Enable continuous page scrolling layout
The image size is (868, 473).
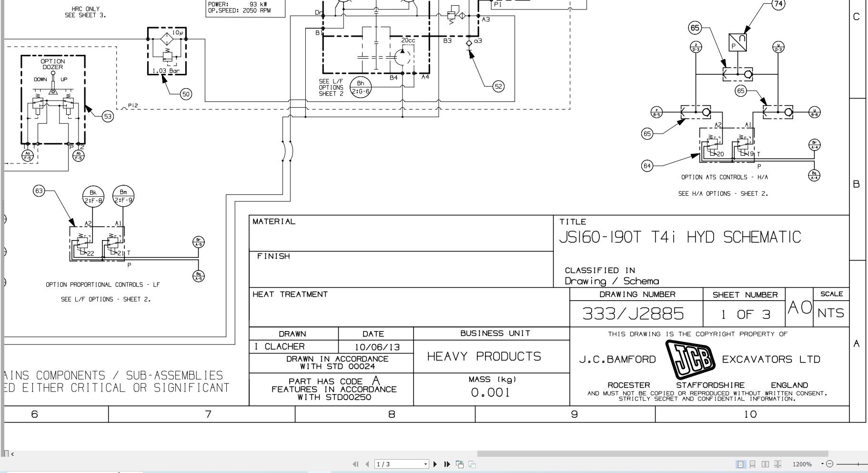click(753, 463)
